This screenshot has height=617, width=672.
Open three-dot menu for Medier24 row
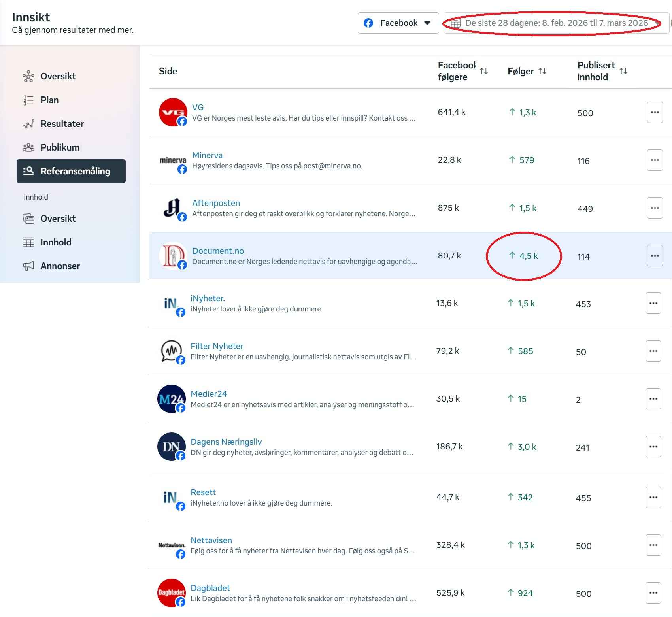click(653, 399)
